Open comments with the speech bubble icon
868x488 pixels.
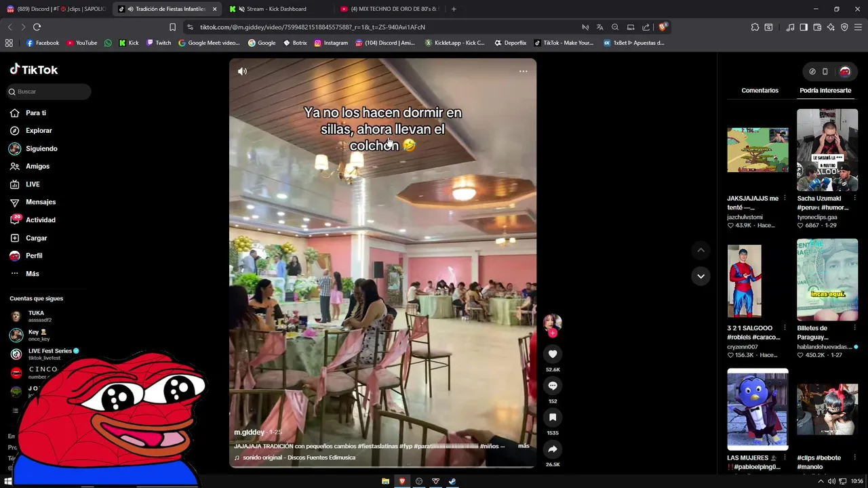[553, 386]
